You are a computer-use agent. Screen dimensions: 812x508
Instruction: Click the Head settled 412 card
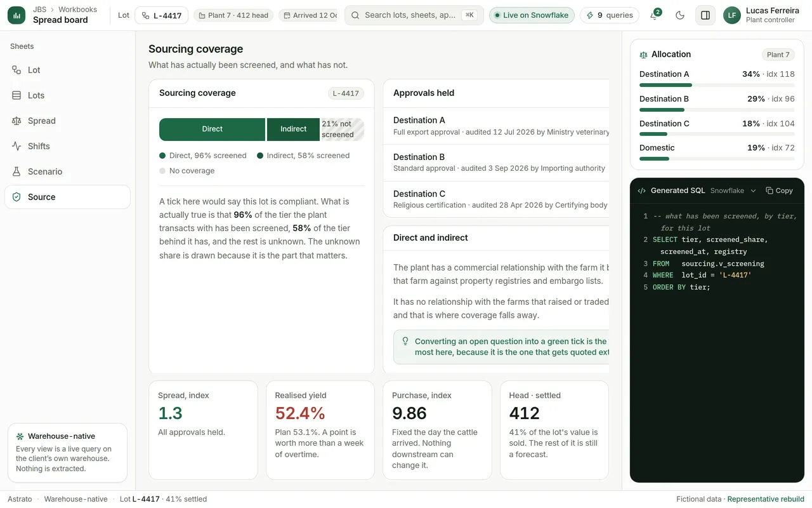point(554,430)
